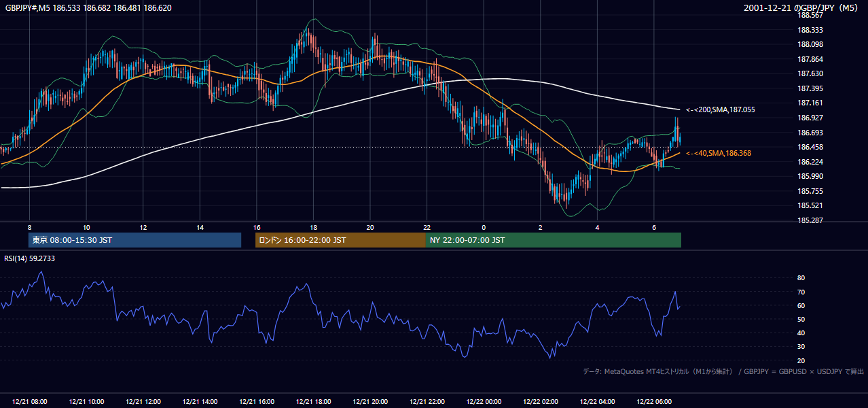This screenshot has height=408, width=868.
Task: Click price axis value 188.098
Action: pyautogui.click(x=810, y=45)
